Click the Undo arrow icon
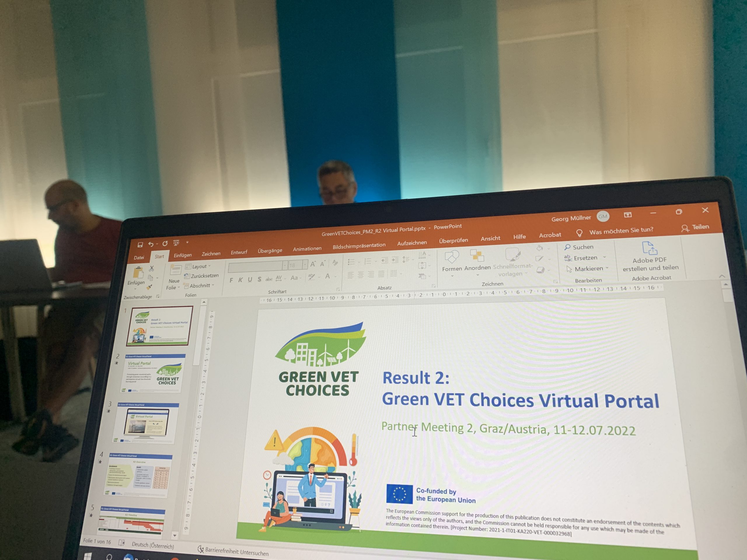This screenshot has width=747, height=560. tap(151, 244)
